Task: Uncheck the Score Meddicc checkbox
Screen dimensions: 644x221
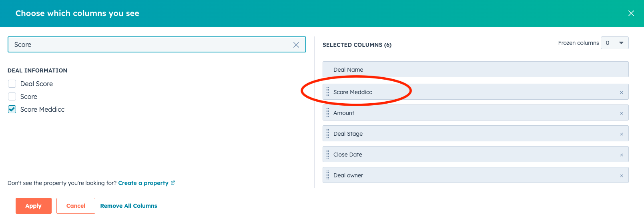Action: 12,109
